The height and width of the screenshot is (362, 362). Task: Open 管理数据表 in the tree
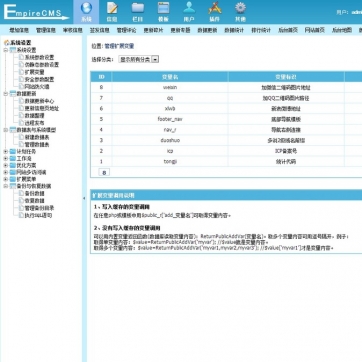[x=37, y=145]
